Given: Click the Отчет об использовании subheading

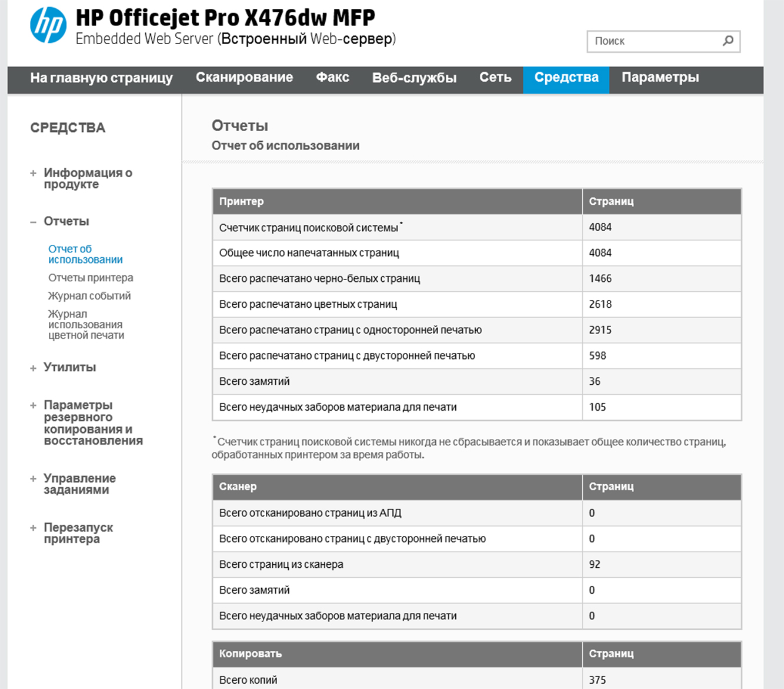Looking at the screenshot, I should coord(285,145).
